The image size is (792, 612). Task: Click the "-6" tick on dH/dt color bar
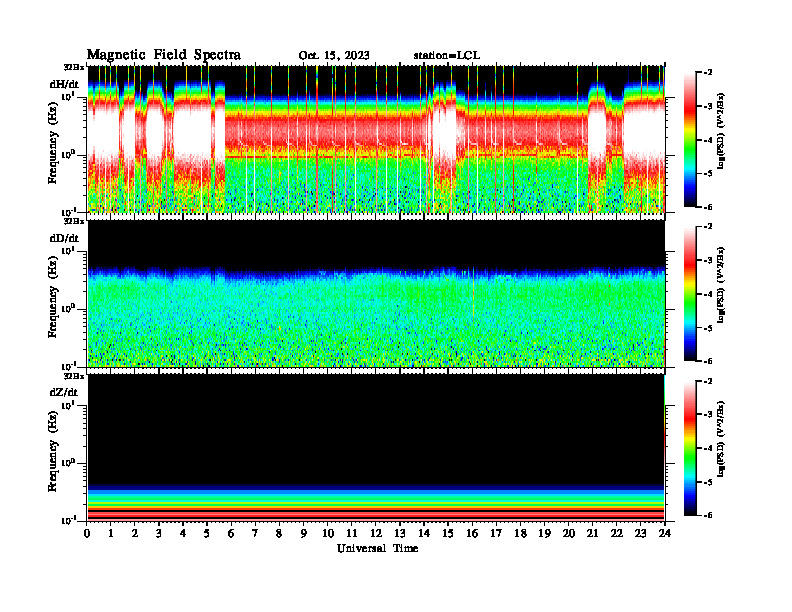pos(708,207)
